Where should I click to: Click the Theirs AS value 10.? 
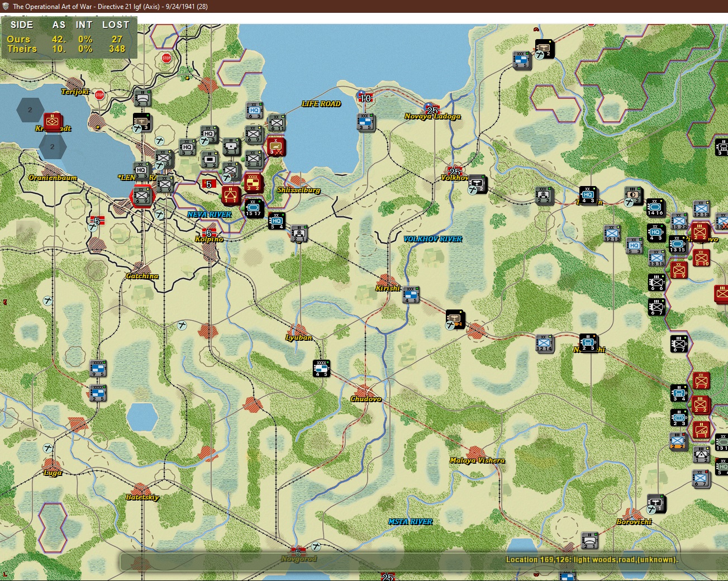click(59, 49)
